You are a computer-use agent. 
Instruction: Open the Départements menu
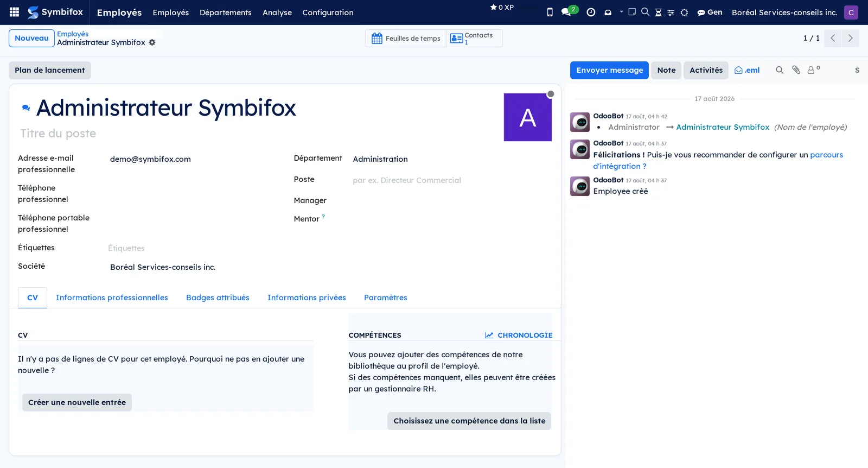pyautogui.click(x=226, y=12)
